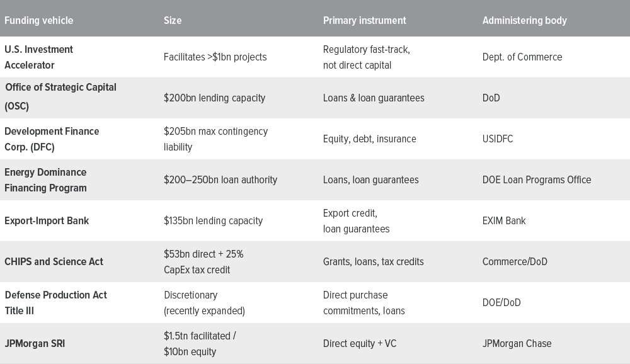Click the Export-Import Bank row label

point(47,220)
